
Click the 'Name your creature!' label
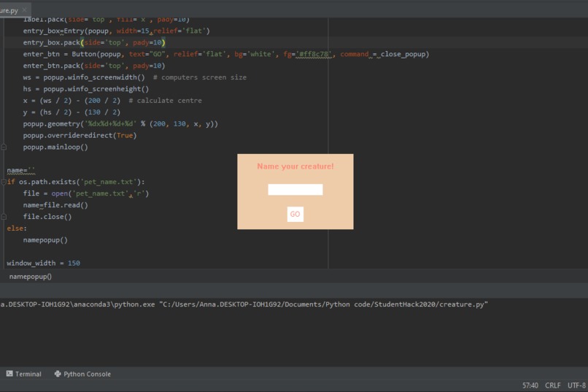point(295,166)
